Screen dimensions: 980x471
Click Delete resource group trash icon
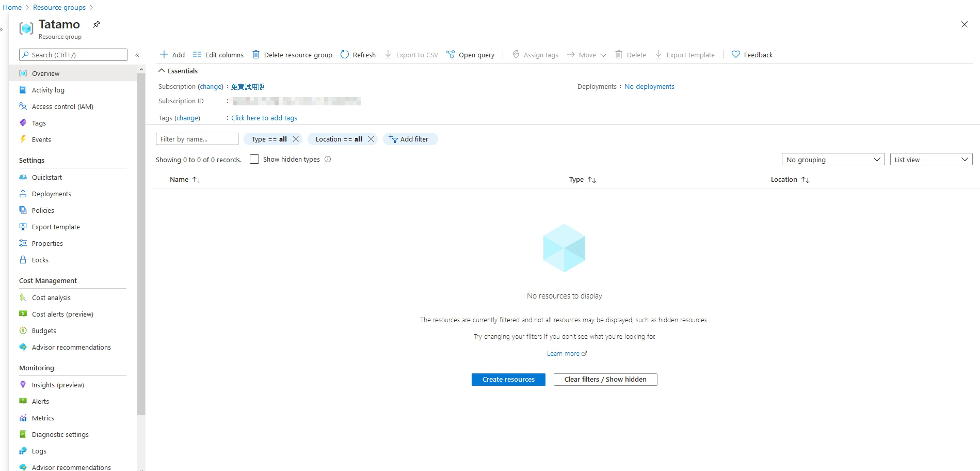tap(256, 54)
